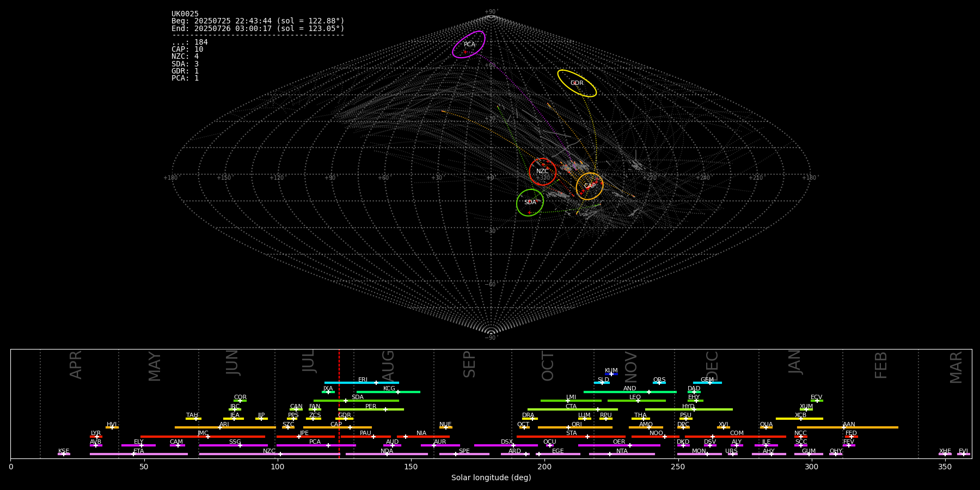
Task: Click the orange ORI shower bar
Action: (x=575, y=427)
